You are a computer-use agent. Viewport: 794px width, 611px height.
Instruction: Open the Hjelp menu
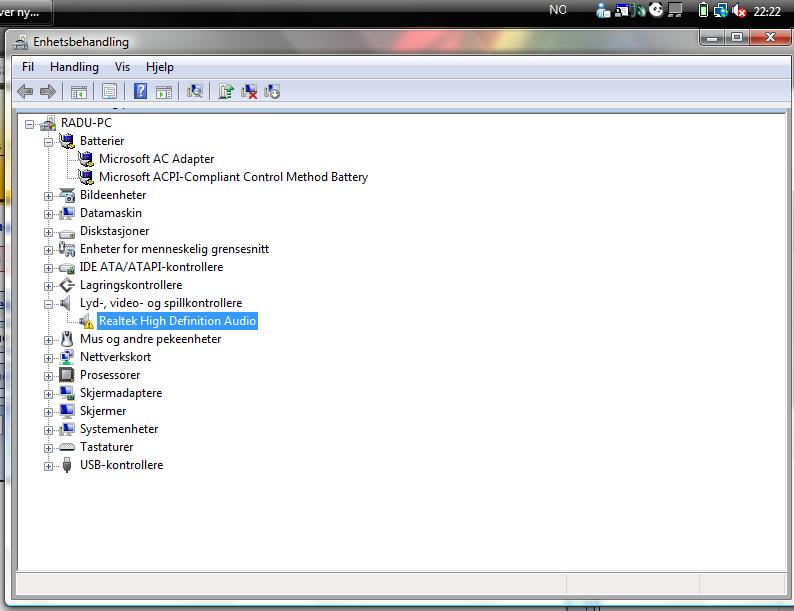tap(160, 67)
